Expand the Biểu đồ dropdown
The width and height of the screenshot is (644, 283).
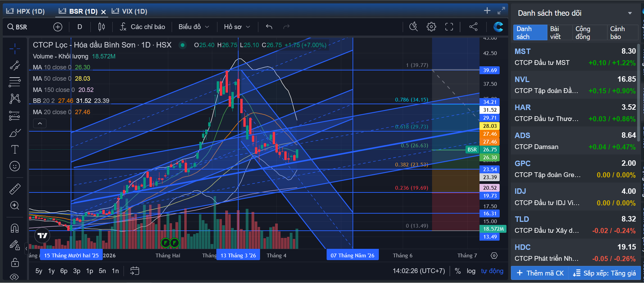click(x=194, y=27)
